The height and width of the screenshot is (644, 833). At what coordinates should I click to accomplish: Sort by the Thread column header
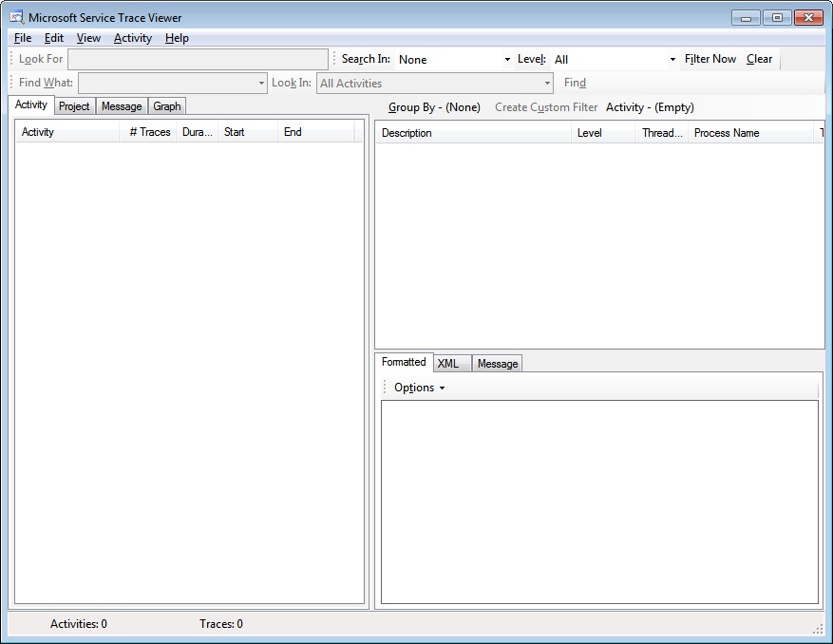pos(662,133)
